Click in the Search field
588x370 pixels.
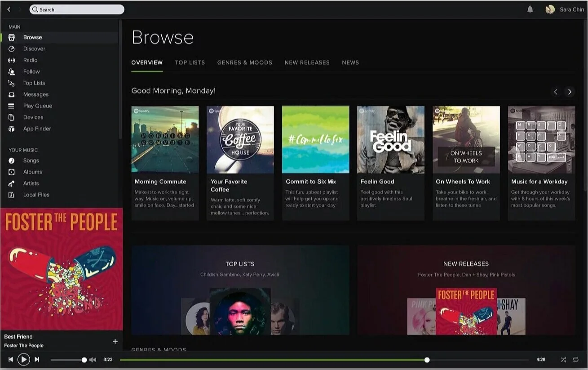click(x=77, y=9)
